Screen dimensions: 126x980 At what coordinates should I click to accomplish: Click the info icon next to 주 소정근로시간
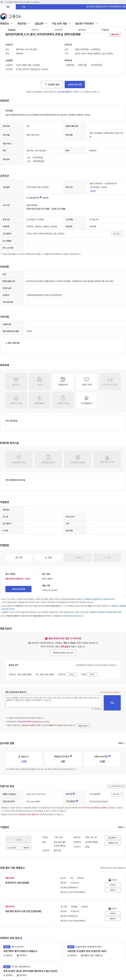pyautogui.click(x=41, y=197)
